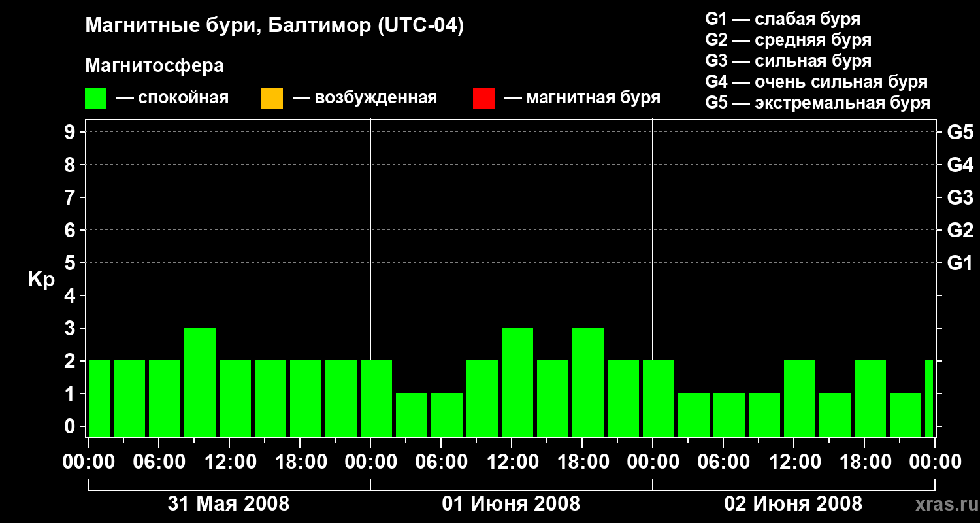Click the 'G4 — очень сильная буря' legend line
Viewport: 980px width, 523px height.
(x=817, y=82)
